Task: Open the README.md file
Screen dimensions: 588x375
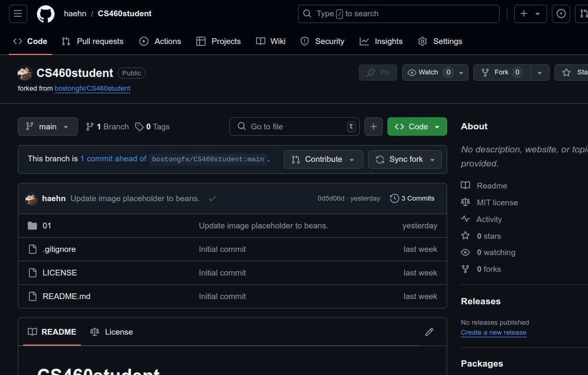Action: click(x=66, y=296)
